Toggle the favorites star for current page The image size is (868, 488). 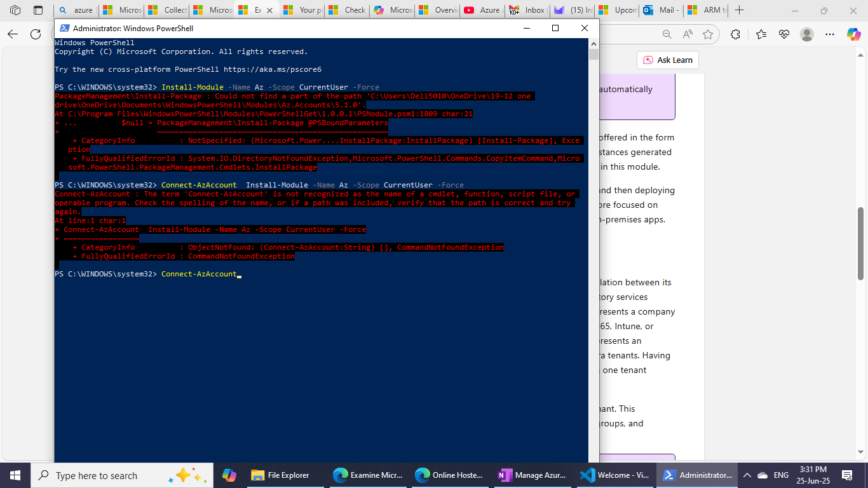coord(708,35)
